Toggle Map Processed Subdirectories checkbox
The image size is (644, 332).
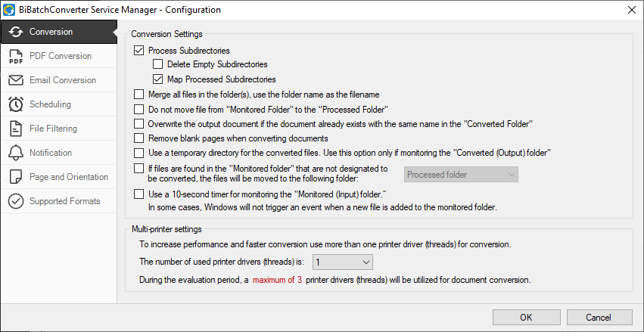157,79
